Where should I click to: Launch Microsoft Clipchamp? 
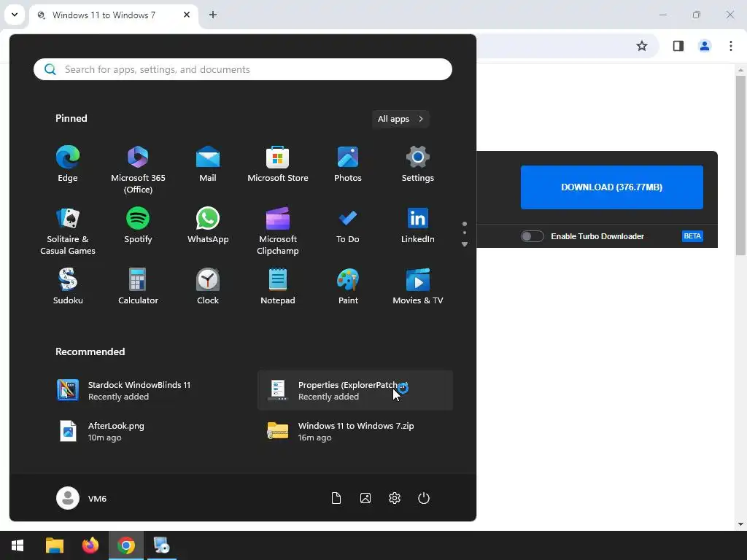278,231
